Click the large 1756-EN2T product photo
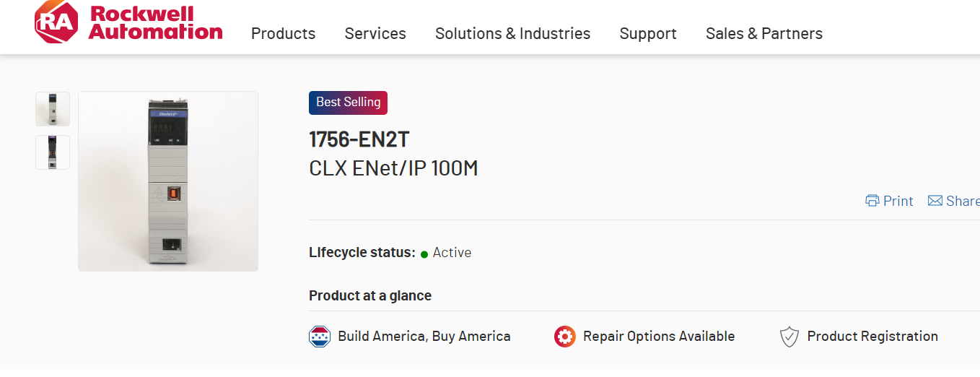Image resolution: width=980 pixels, height=377 pixels. [x=168, y=181]
